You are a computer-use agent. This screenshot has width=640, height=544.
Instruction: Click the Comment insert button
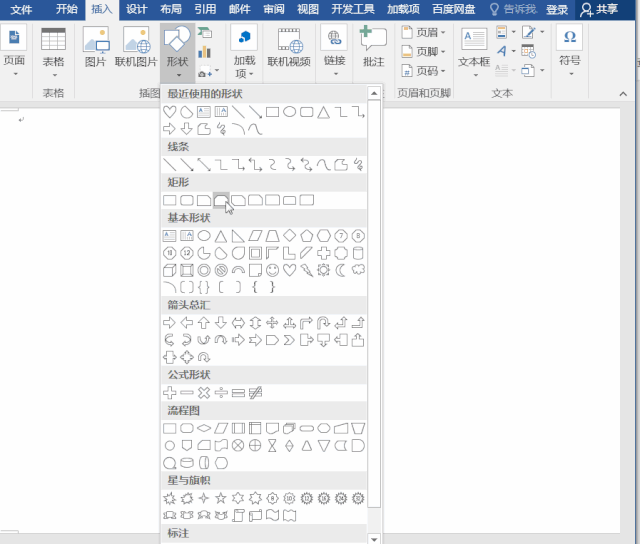tap(373, 47)
